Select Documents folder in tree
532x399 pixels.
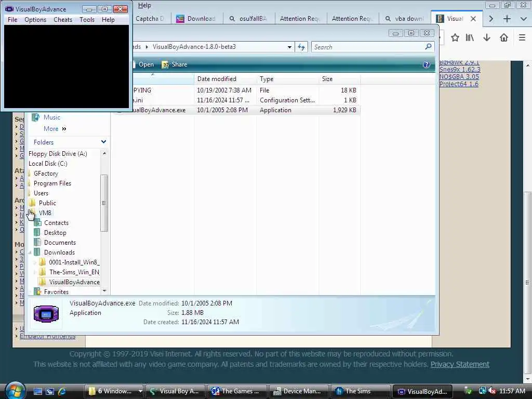(60, 243)
